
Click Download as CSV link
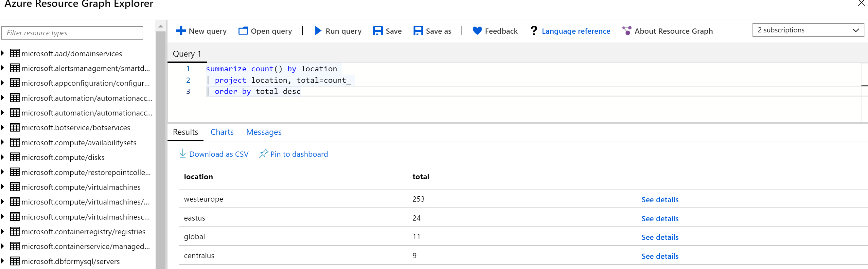219,154
